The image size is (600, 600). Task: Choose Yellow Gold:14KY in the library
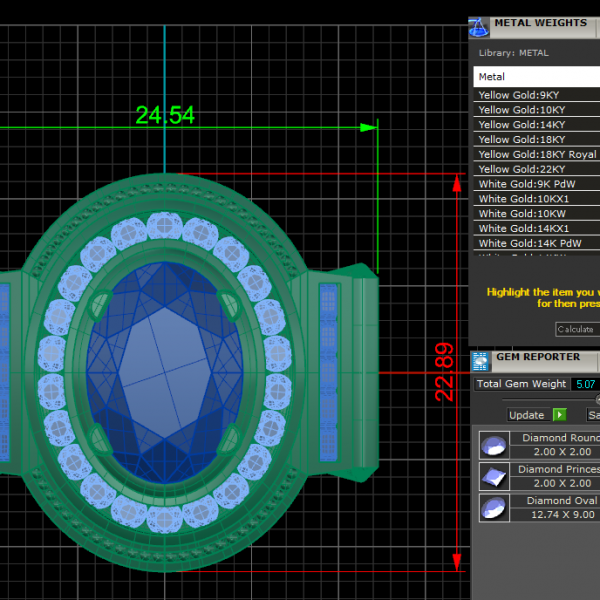(x=521, y=125)
